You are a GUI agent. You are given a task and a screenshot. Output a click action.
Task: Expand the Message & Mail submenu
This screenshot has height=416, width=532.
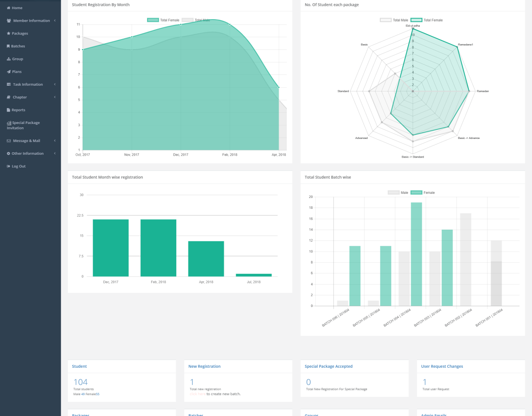(x=54, y=141)
